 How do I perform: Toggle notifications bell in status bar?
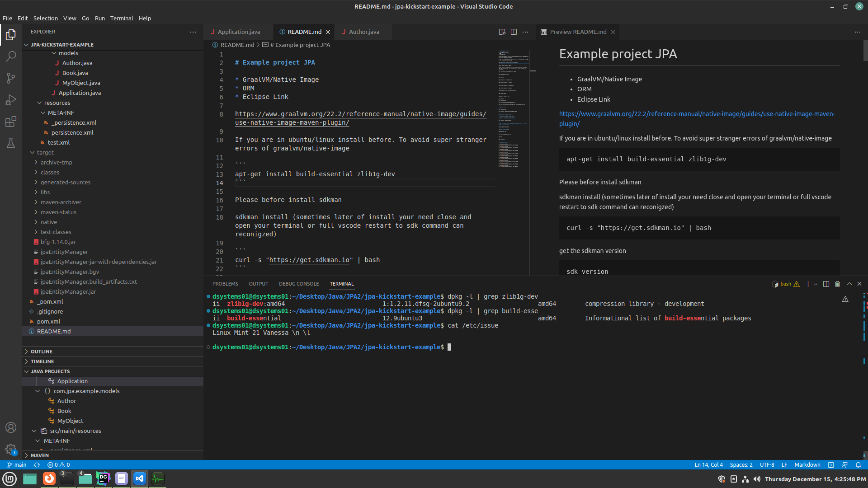click(x=858, y=465)
